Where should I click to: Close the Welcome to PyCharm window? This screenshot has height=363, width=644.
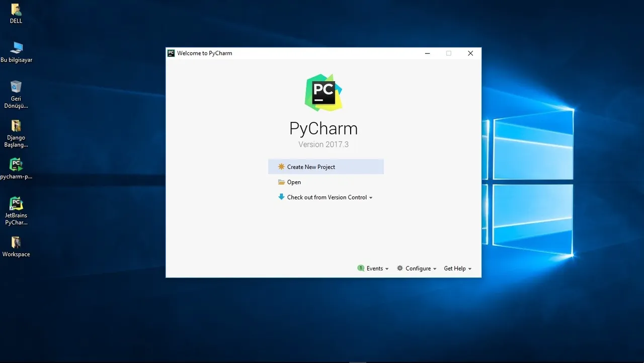click(470, 53)
